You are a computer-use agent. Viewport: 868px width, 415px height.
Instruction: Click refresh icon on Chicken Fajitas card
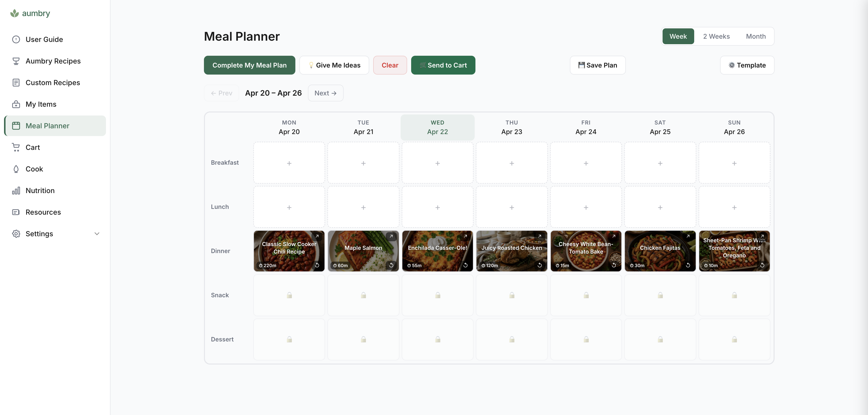pyautogui.click(x=688, y=265)
